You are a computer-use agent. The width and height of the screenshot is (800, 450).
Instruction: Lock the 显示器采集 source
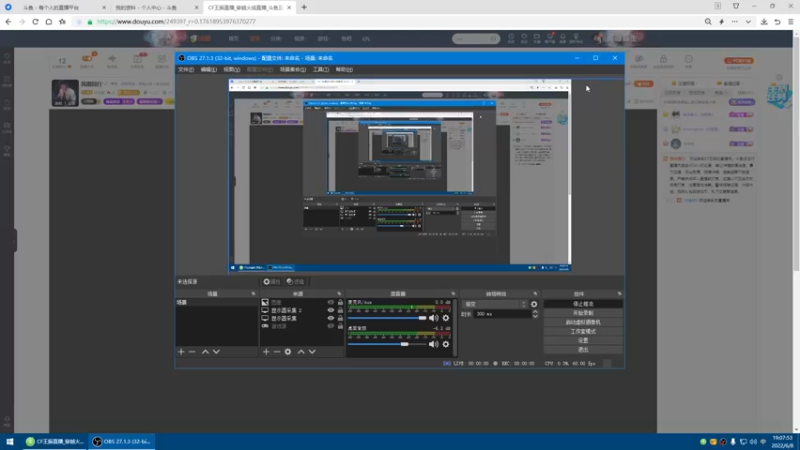tap(340, 318)
